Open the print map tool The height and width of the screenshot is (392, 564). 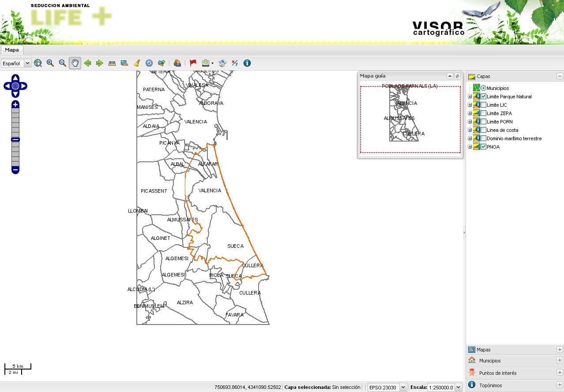coord(222,63)
